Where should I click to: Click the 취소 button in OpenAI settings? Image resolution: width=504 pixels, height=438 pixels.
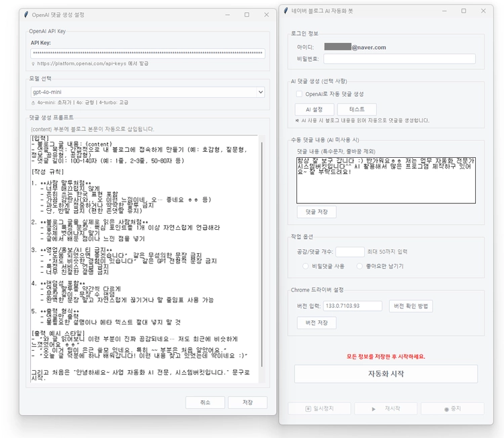[205, 402]
